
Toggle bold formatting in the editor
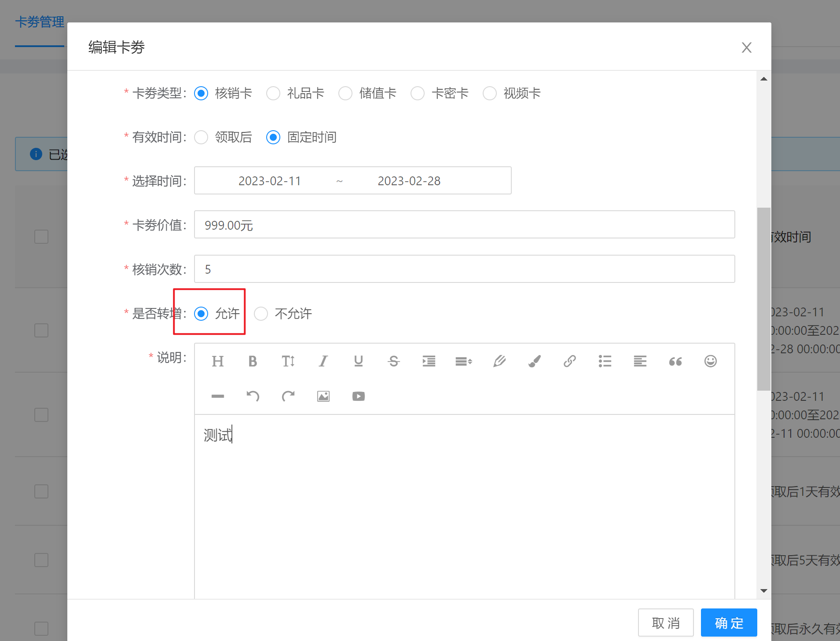click(x=253, y=361)
